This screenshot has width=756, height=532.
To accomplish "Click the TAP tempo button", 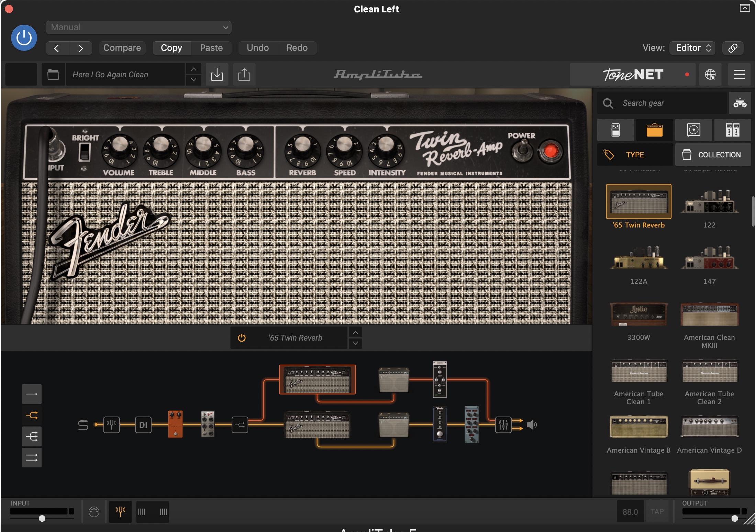I will [657, 512].
